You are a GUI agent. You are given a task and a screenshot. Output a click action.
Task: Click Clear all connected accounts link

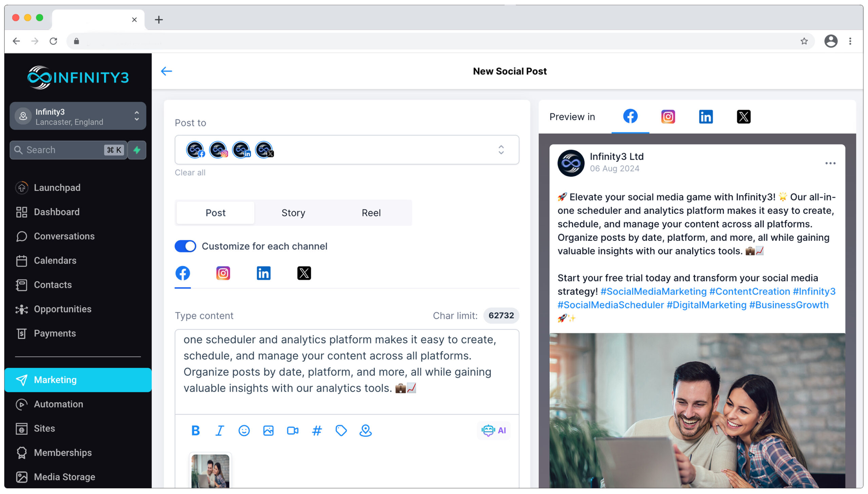click(x=190, y=172)
